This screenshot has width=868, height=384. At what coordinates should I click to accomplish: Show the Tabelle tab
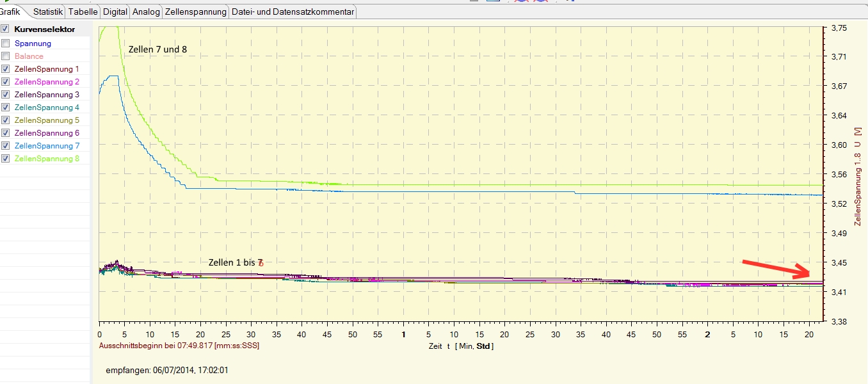click(83, 12)
